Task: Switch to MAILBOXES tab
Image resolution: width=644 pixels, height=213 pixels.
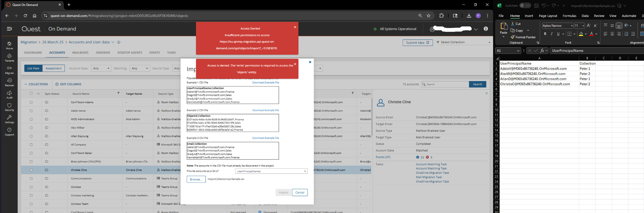Action: click(x=80, y=53)
